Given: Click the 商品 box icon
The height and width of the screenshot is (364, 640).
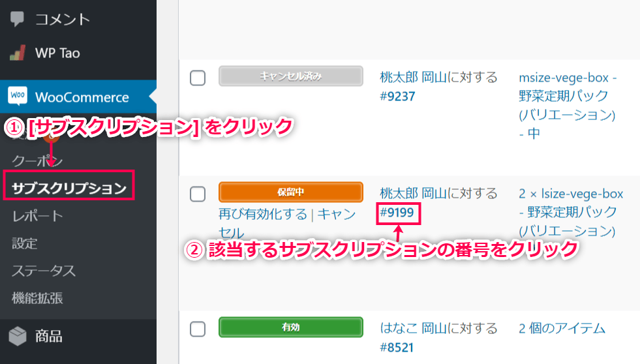Looking at the screenshot, I should click(18, 336).
